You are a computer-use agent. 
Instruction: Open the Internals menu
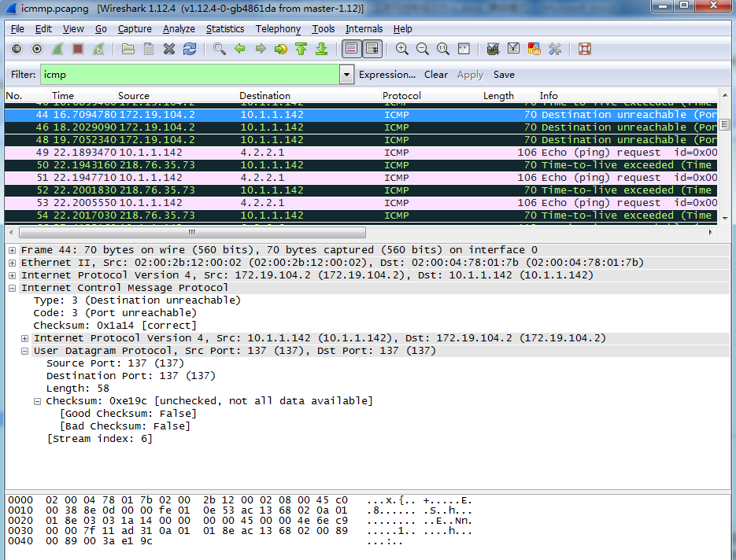coord(364,29)
